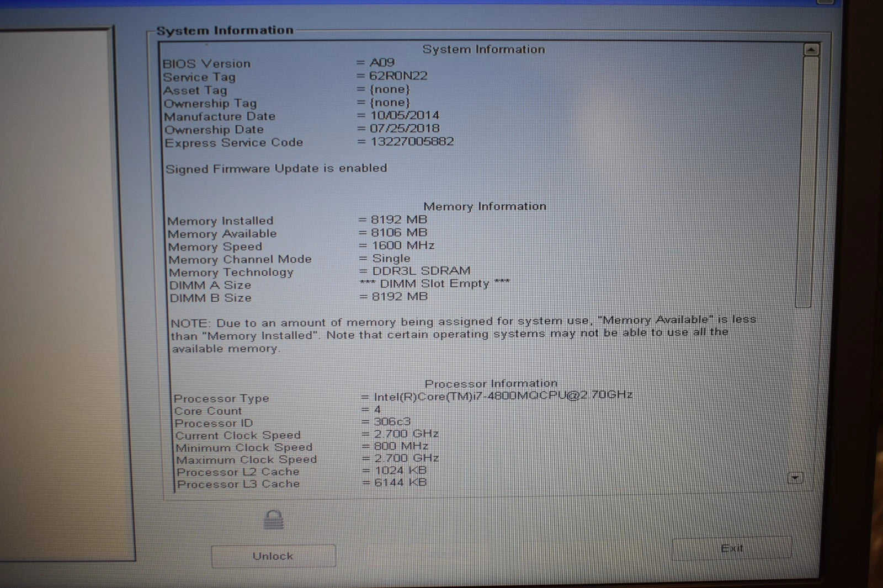Screen dimensions: 883x588
Task: Select Manufacture Date value 10/05/2014
Action: 405,115
